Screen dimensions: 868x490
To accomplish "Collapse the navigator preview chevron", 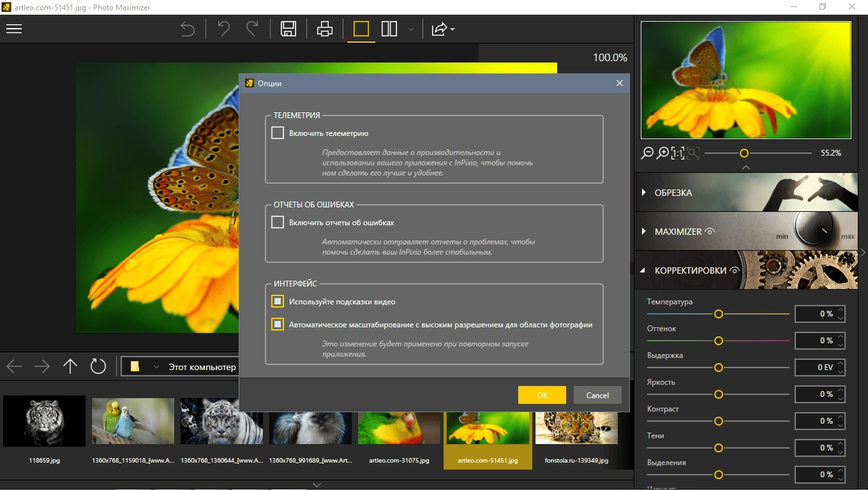I will click(746, 167).
